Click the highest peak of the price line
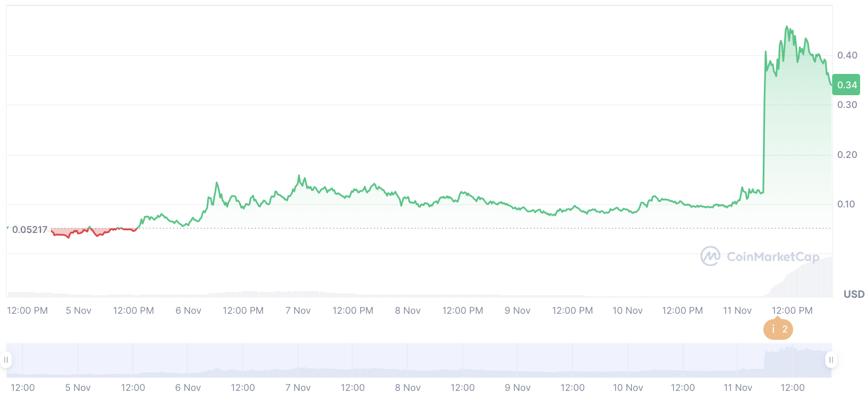The width and height of the screenshot is (868, 401). [x=787, y=27]
